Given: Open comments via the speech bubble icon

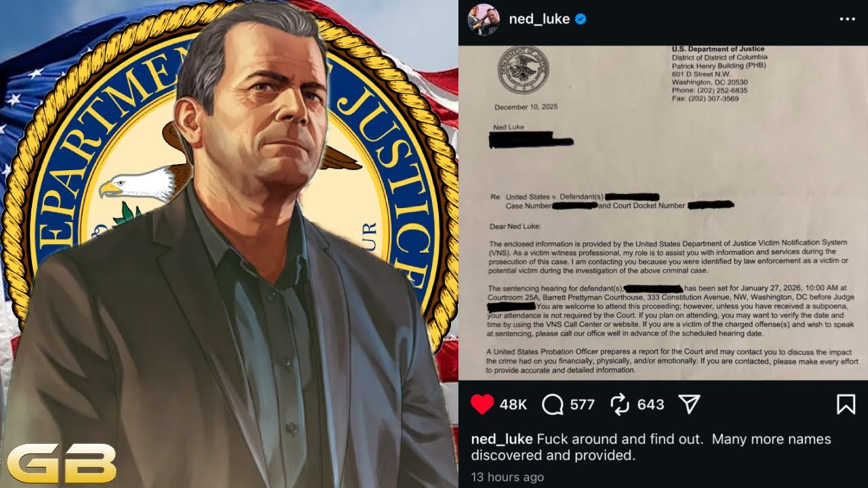Looking at the screenshot, I should (553, 405).
